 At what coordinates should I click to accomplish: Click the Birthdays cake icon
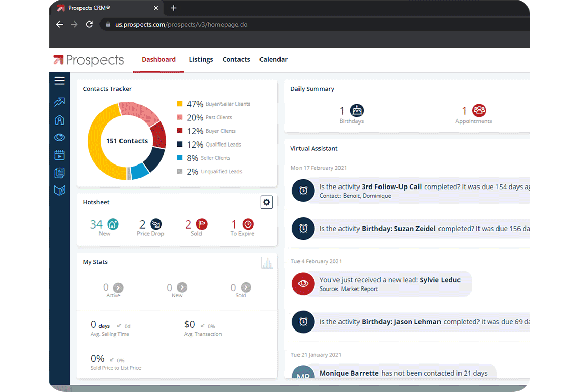(357, 110)
